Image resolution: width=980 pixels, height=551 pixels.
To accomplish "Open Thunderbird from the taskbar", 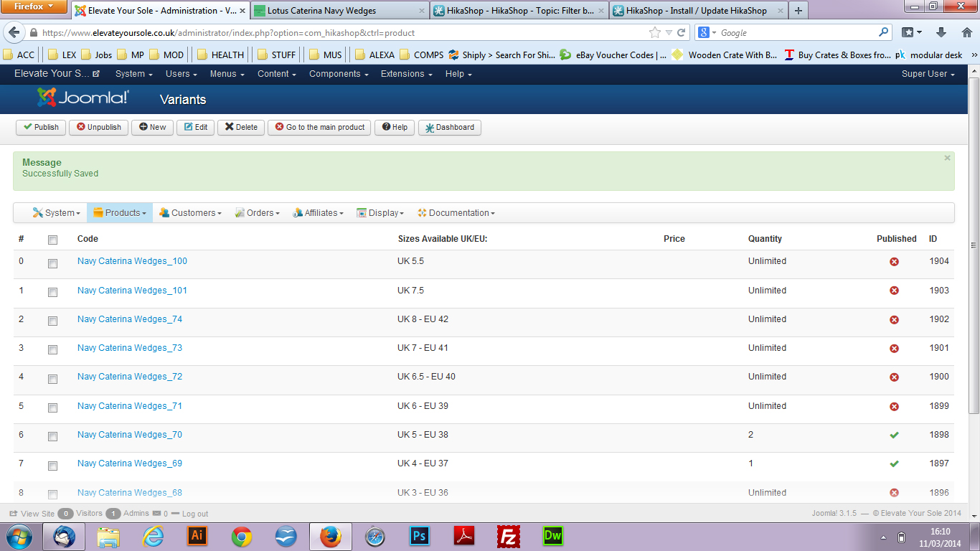I will (63, 537).
